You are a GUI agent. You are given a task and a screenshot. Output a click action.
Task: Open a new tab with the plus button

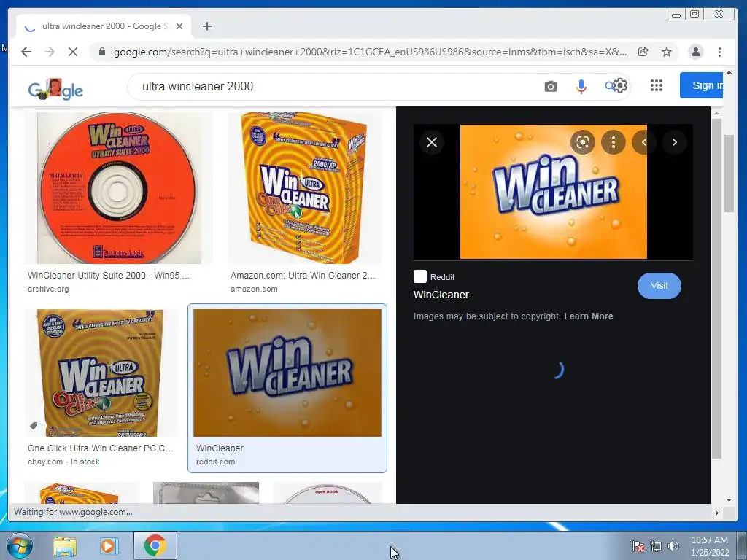pyautogui.click(x=206, y=26)
